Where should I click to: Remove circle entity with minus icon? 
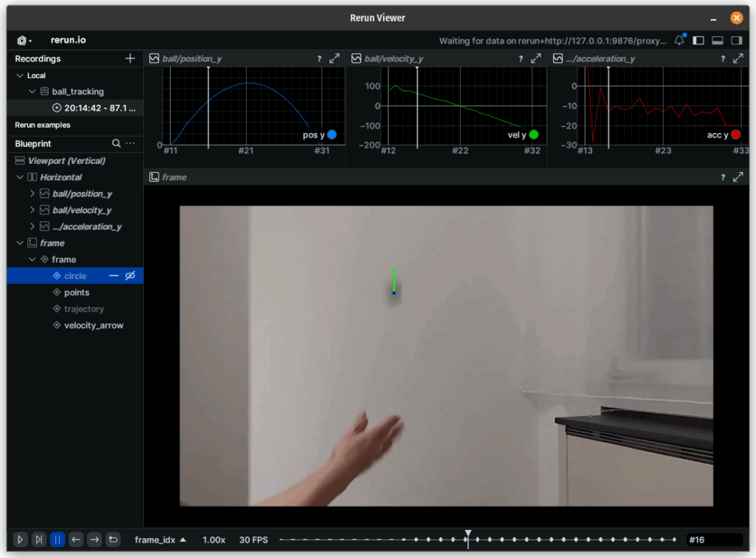tap(114, 275)
